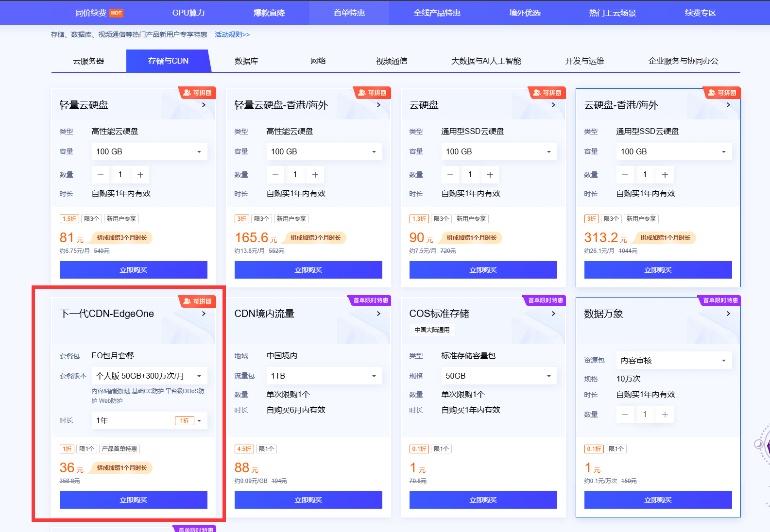The width and height of the screenshot is (770, 532).
Task: Open 容量 dropdown on 轻量云硬盘 card
Action: coord(150,151)
